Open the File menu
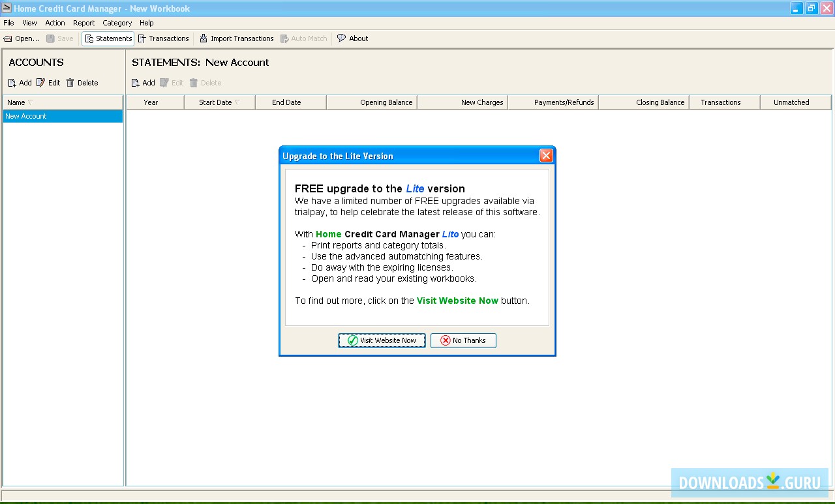This screenshot has width=835, height=504. click(x=8, y=23)
